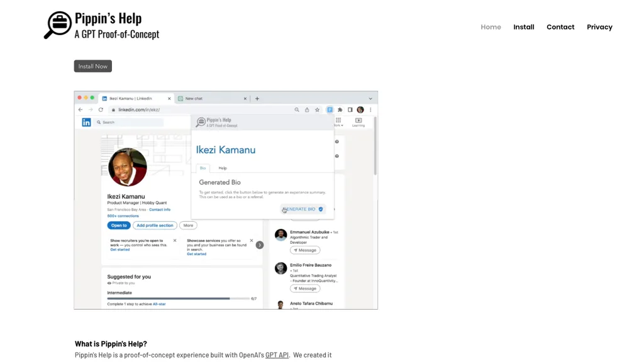The height and width of the screenshot is (362, 644).
Task: Click the browser back arrow
Action: point(80,109)
